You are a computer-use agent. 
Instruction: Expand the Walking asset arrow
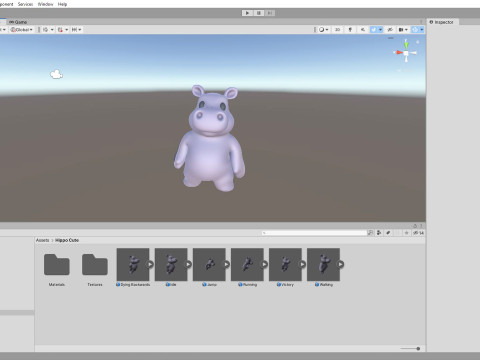click(340, 264)
